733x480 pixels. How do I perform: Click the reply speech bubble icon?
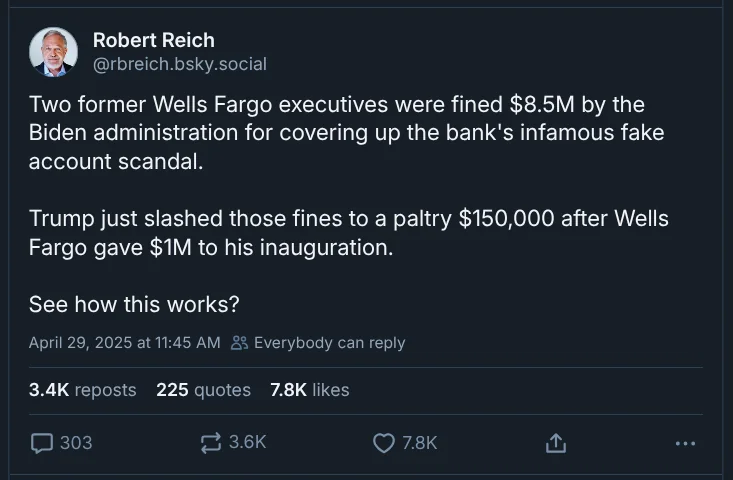42,442
